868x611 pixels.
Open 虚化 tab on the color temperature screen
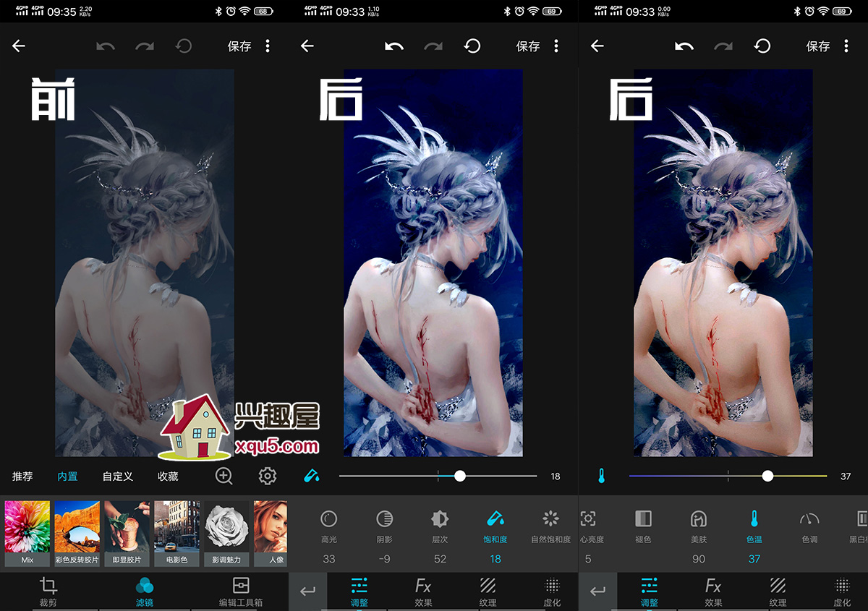(x=842, y=591)
